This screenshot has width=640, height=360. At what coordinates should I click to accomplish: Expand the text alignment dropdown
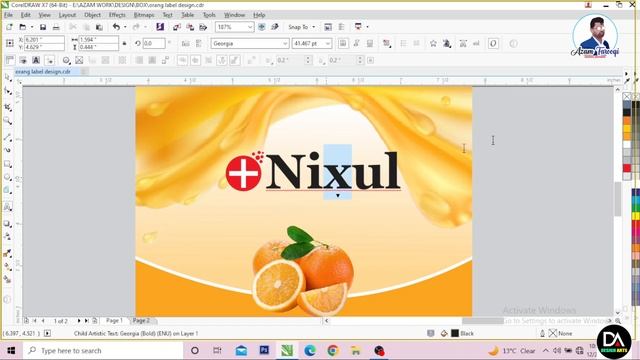click(x=387, y=43)
